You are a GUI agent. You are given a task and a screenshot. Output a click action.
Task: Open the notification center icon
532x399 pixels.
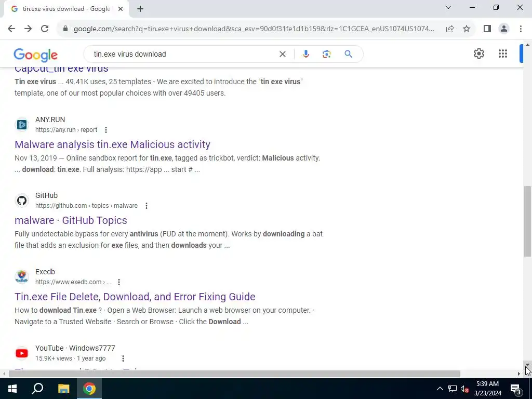point(516,389)
